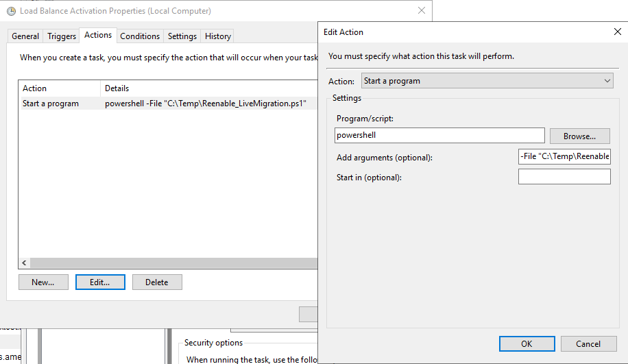Open the Triggers tab
628x364 pixels.
(62, 36)
